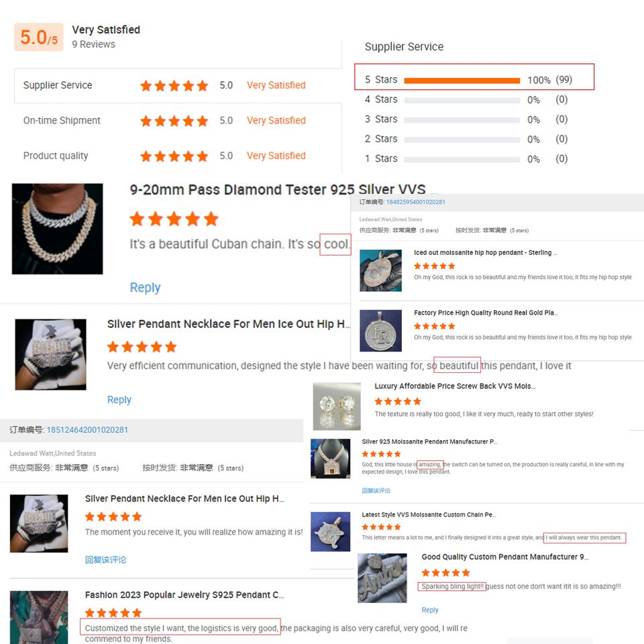Open the FR round gold pendant thumbnail
This screenshot has height=644, width=644.
click(x=381, y=331)
